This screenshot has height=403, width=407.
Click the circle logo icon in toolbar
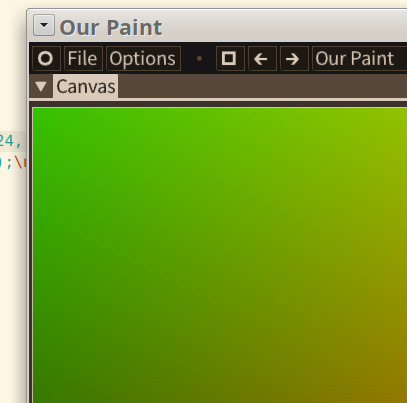point(46,59)
